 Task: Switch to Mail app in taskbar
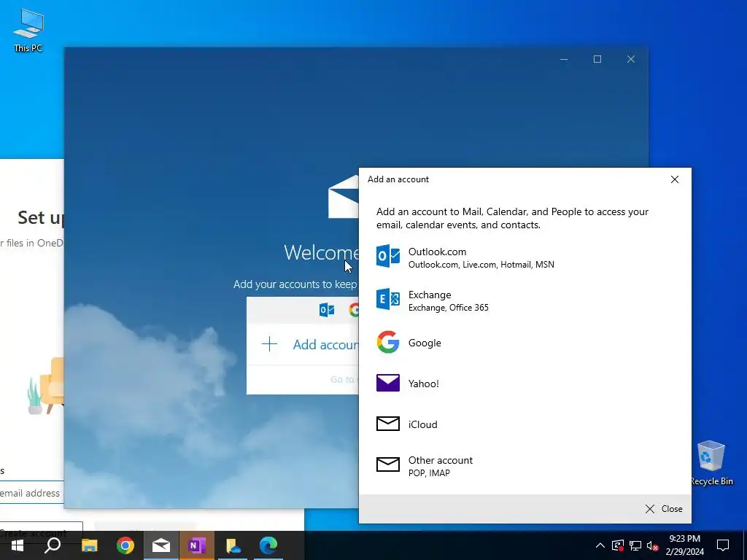(x=161, y=545)
